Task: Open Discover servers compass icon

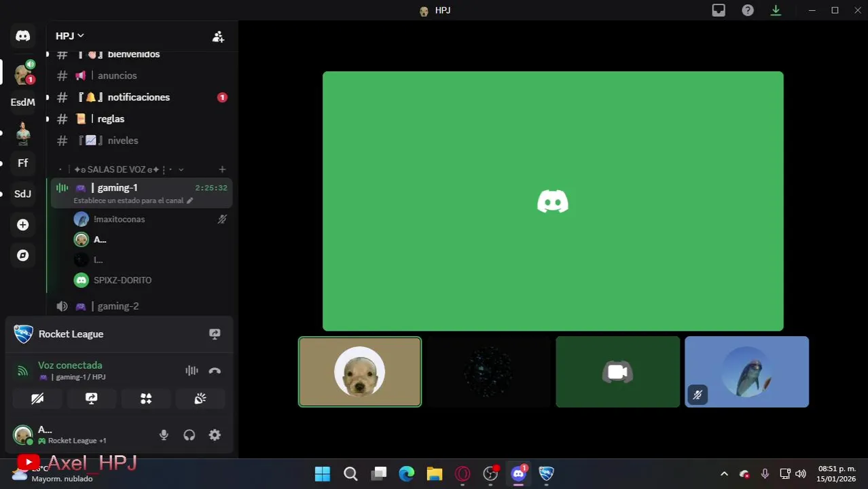Action: [x=22, y=255]
